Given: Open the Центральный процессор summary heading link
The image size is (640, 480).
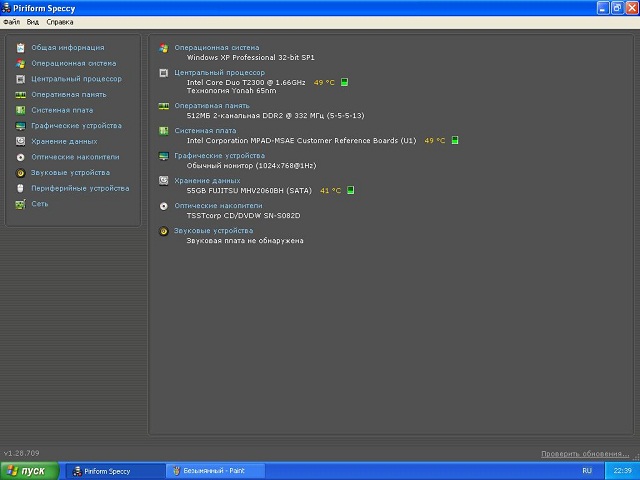Looking at the screenshot, I should point(219,72).
